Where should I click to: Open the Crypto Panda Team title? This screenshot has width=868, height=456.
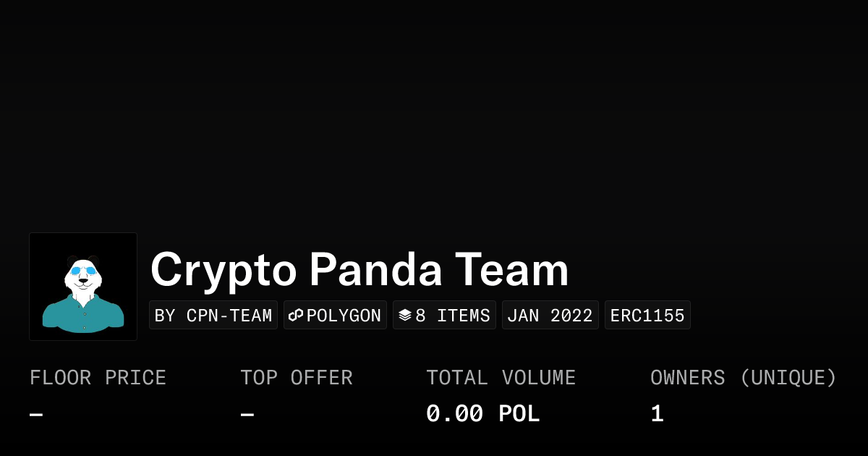click(359, 270)
